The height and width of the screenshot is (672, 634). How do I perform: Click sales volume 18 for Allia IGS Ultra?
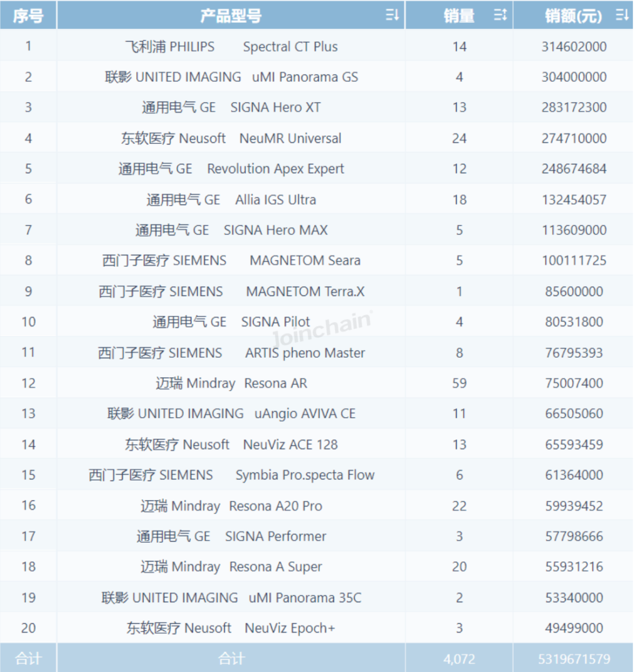pos(459,199)
